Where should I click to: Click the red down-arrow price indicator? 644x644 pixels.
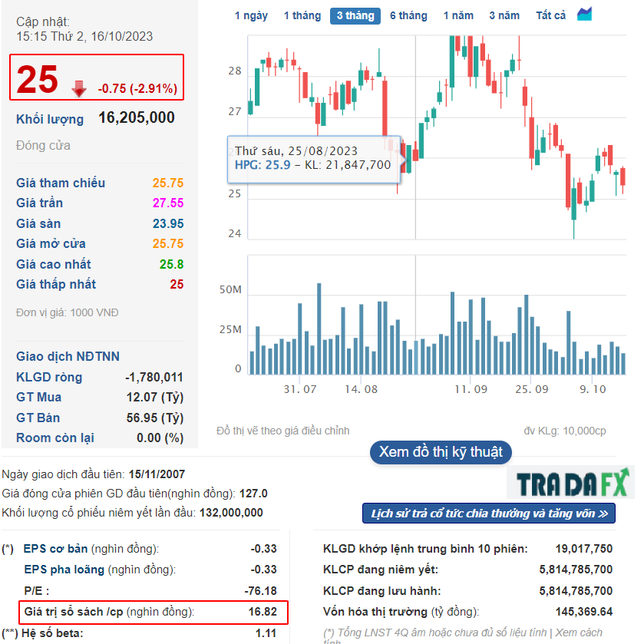pos(79,88)
